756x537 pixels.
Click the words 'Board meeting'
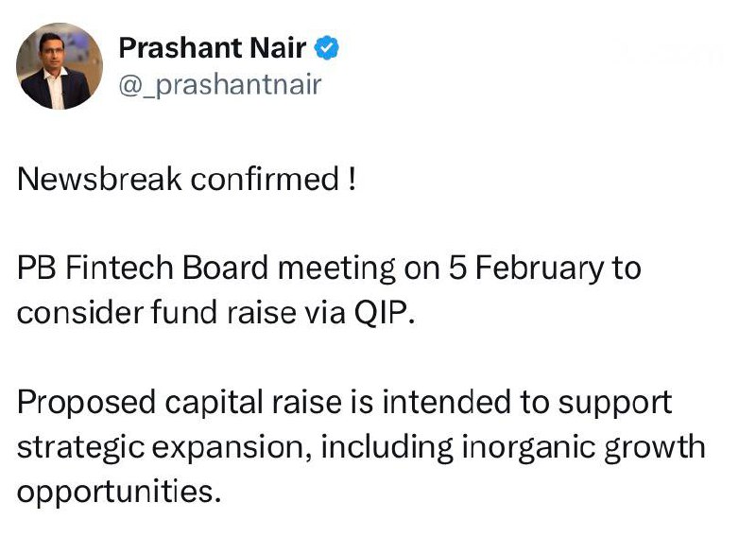point(289,268)
